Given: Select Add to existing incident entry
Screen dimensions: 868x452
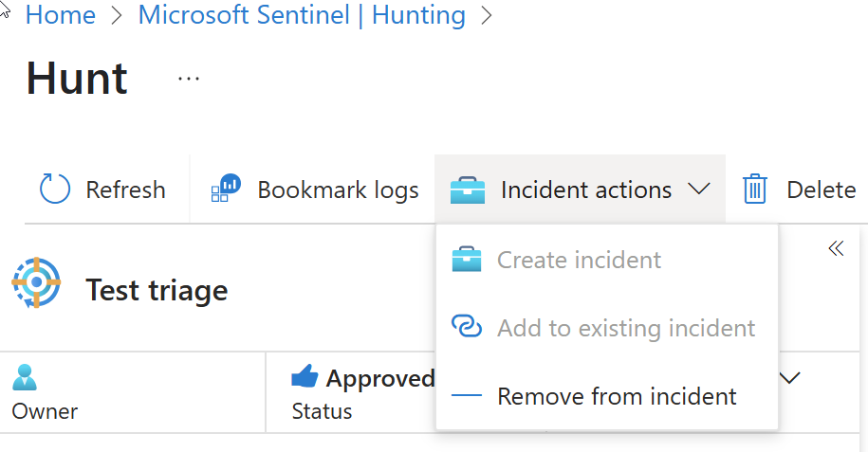Looking at the screenshot, I should (x=607, y=328).
